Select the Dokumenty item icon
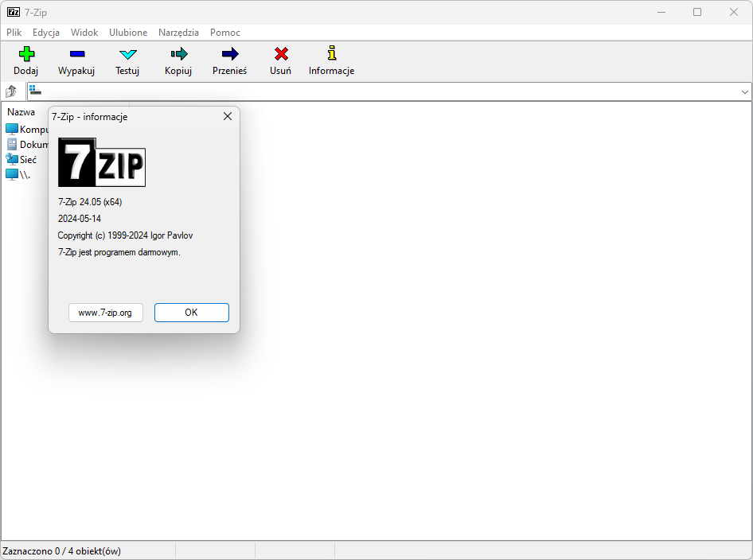753x560 pixels. pos(11,145)
